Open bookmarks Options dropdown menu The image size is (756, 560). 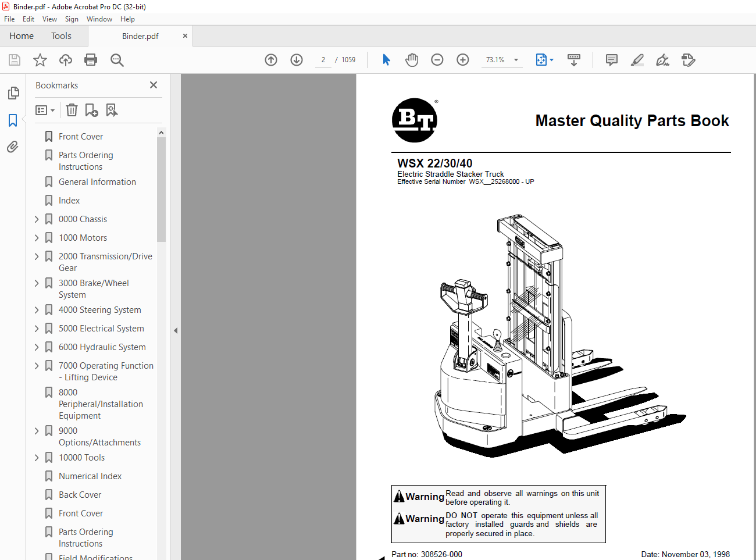(45, 110)
